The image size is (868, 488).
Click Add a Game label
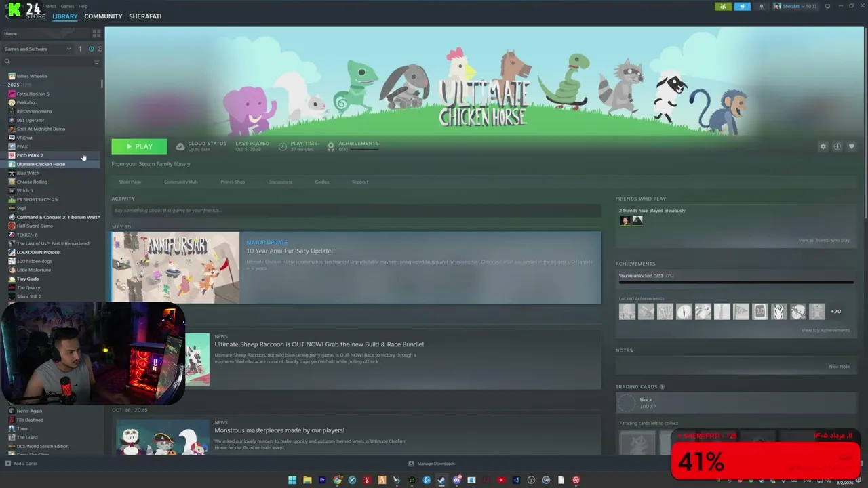click(x=25, y=464)
